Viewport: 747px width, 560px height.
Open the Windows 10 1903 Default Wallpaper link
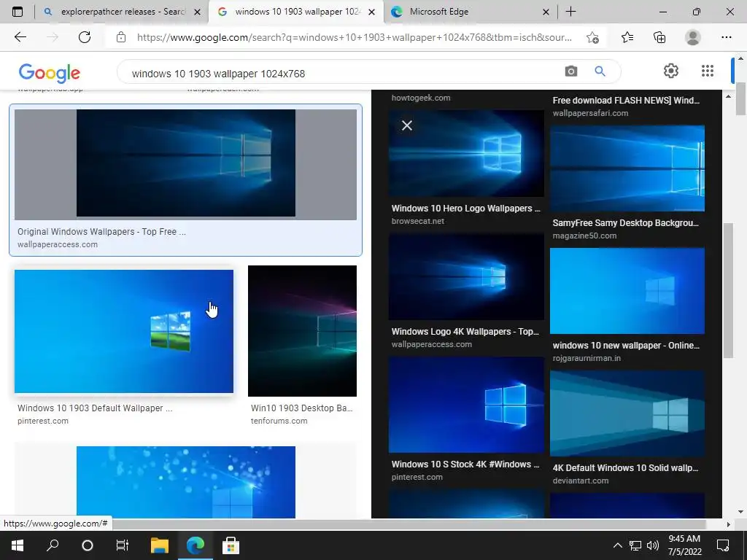pyautogui.click(x=95, y=408)
